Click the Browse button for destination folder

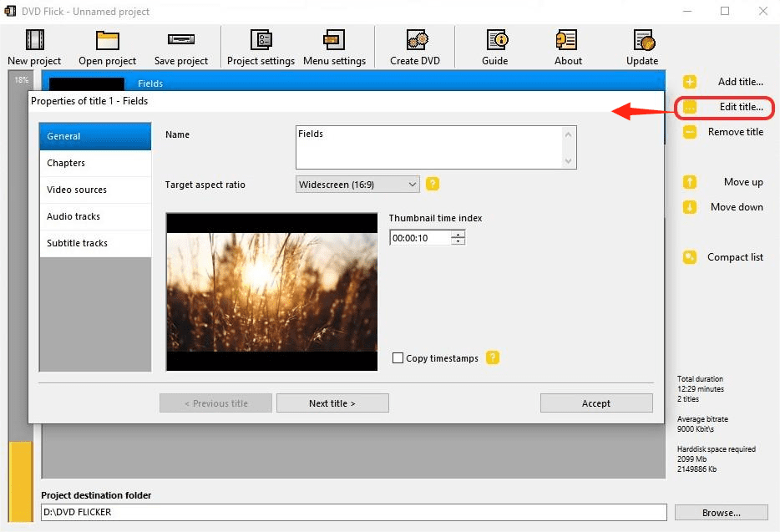(720, 512)
